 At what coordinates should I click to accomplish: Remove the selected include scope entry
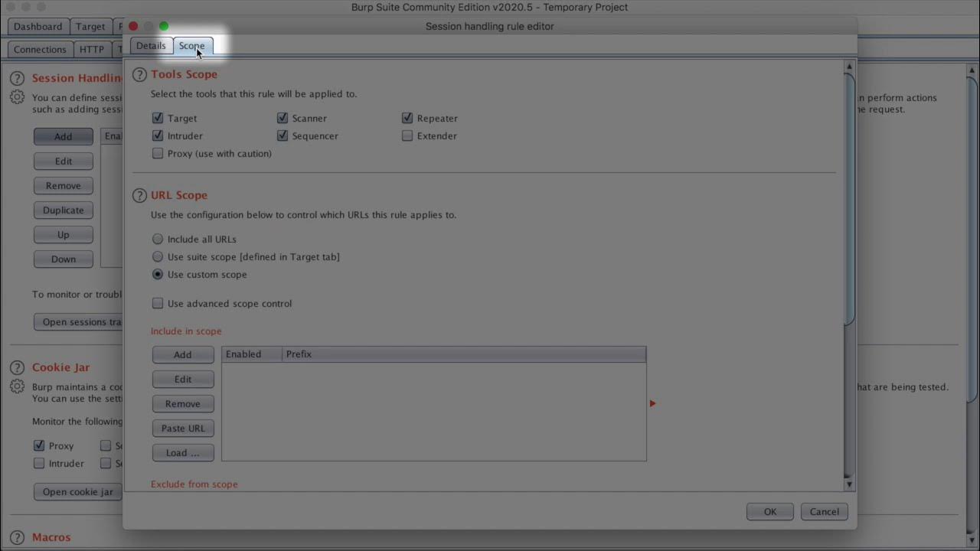point(183,403)
